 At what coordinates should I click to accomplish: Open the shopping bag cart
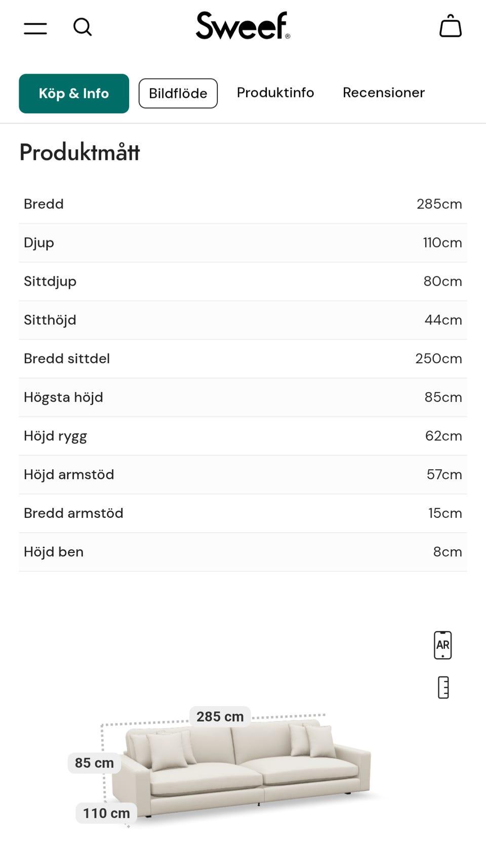tap(450, 26)
